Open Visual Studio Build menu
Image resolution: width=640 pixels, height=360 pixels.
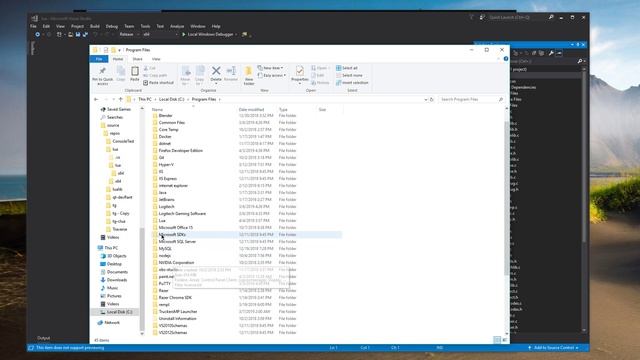[x=95, y=26]
